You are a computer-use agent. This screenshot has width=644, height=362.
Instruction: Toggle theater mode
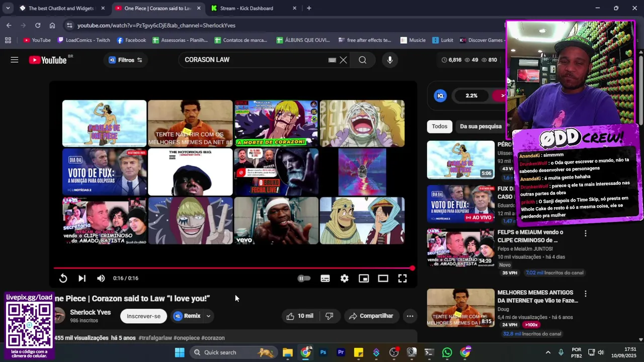pyautogui.click(x=383, y=278)
